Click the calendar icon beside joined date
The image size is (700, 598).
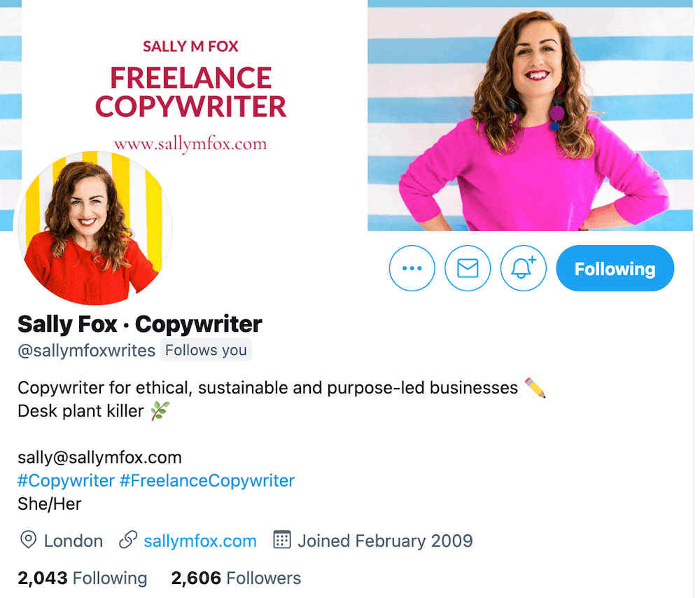281,541
